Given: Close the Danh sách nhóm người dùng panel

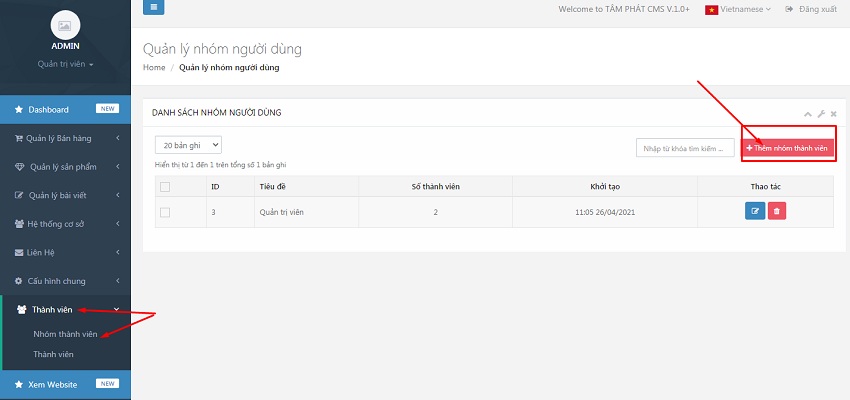Looking at the screenshot, I should pos(833,114).
